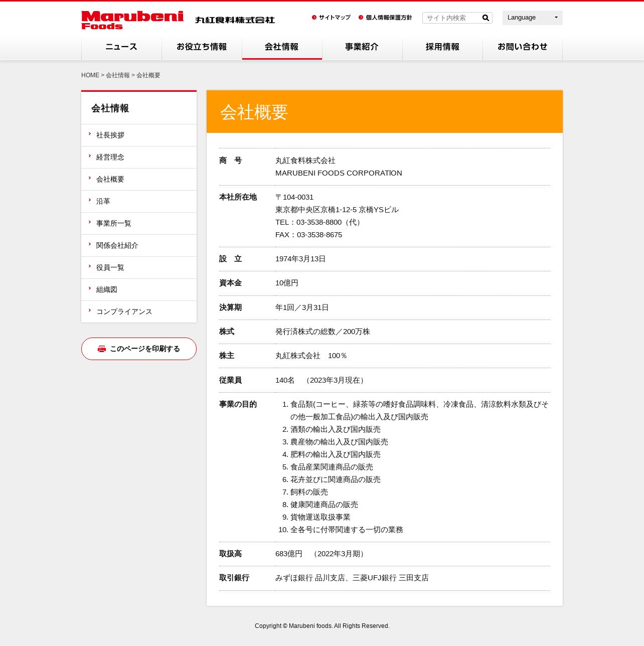Click the text MARUBENI FOODS CORPORATION
Viewport: 644px width, 646px height.
click(339, 173)
